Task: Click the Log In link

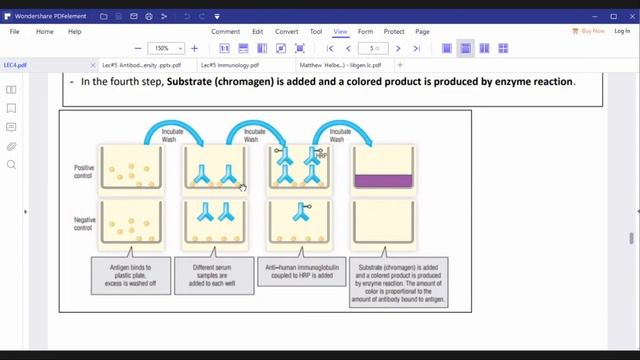Action: pyautogui.click(x=622, y=31)
